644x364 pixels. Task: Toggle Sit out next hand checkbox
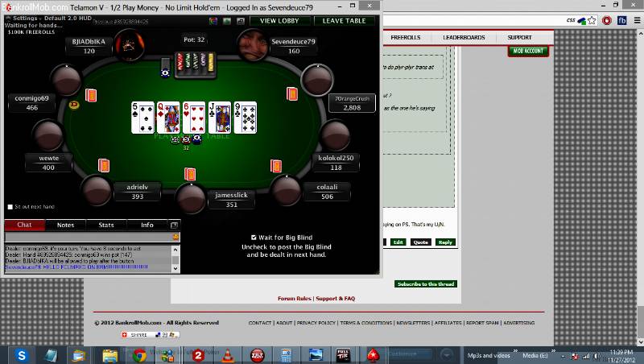point(10,207)
